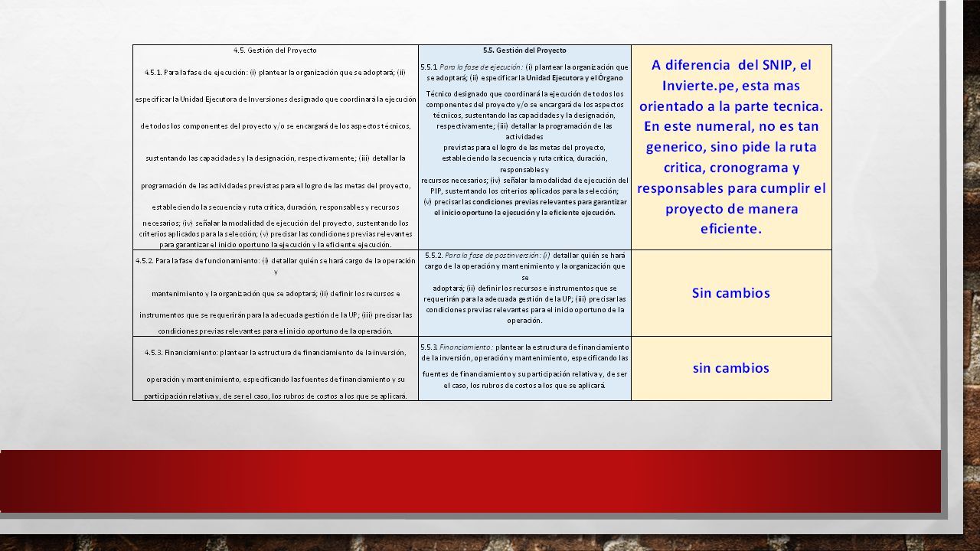Click the comment 'A diferencia del SNIP, el Invierte.pe'
The image size is (980, 551).
tap(731, 146)
